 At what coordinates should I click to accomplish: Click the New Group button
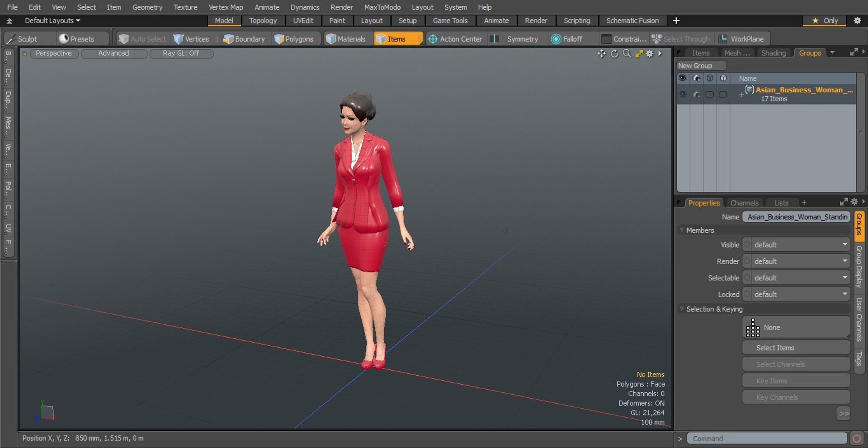(x=701, y=66)
